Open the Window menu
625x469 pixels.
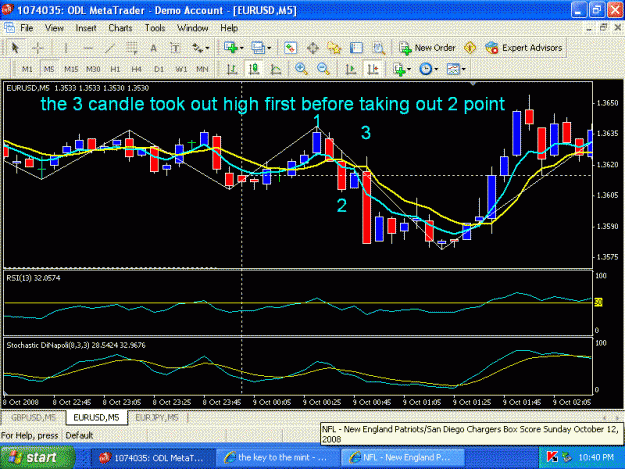tap(193, 28)
